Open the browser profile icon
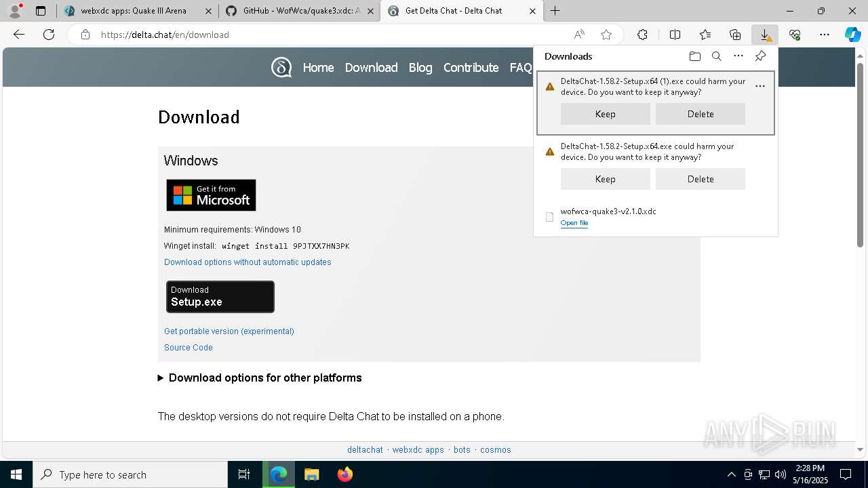This screenshot has height=488, width=868. 15,11
